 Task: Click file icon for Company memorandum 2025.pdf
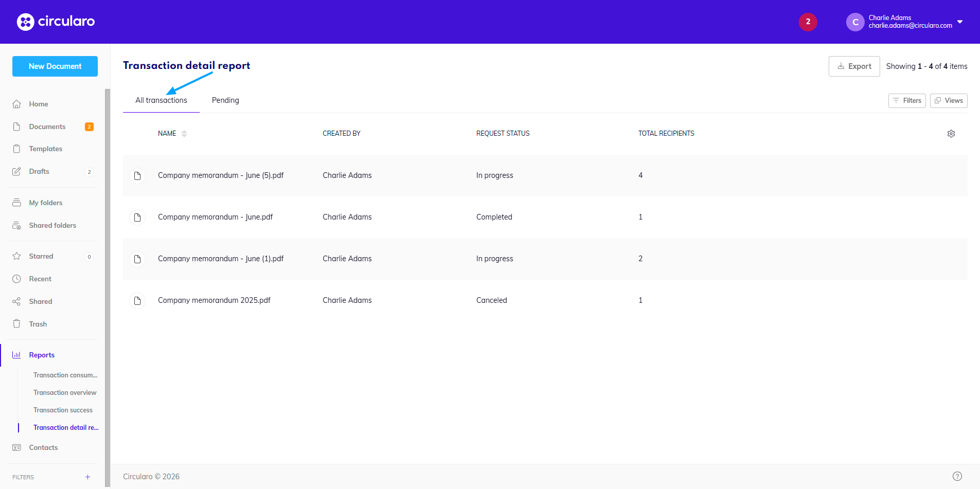tap(137, 301)
